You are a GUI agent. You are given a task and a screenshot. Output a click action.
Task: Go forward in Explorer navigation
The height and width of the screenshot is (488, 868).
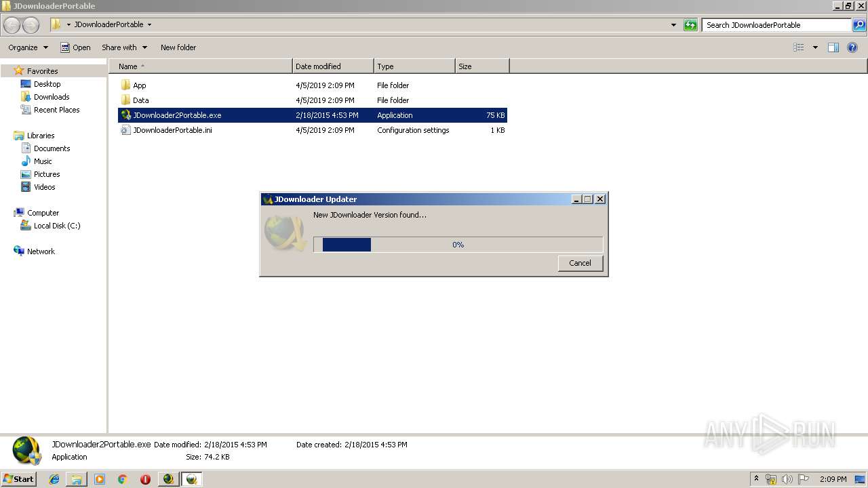click(31, 25)
